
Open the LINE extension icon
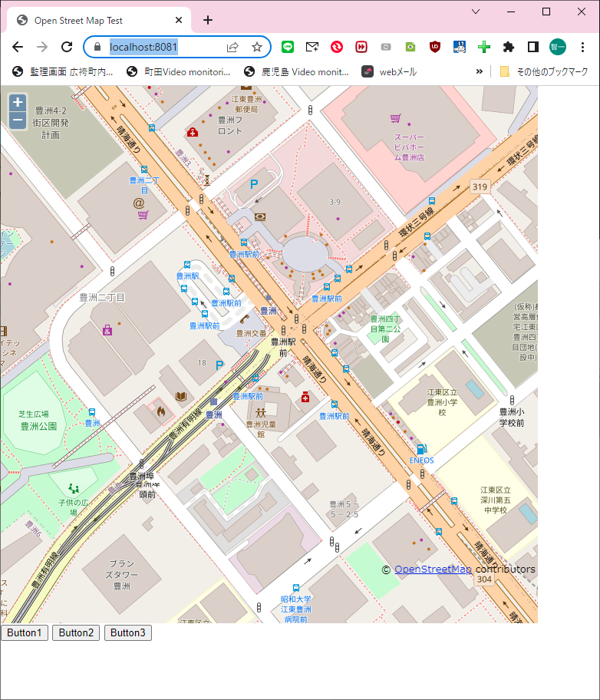coord(288,47)
